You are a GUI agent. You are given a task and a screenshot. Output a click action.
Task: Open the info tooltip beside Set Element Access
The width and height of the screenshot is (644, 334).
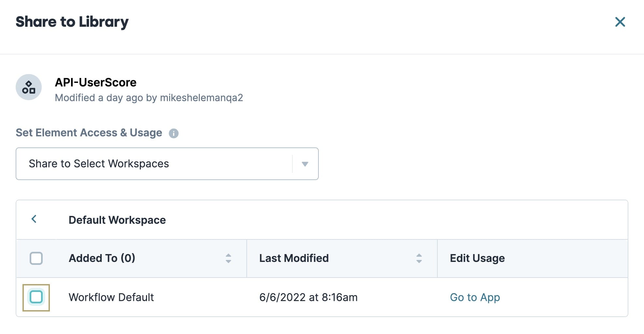(x=173, y=133)
